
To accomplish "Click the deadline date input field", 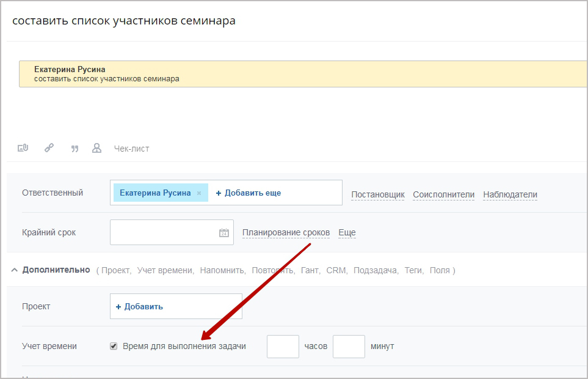I will point(172,232).
